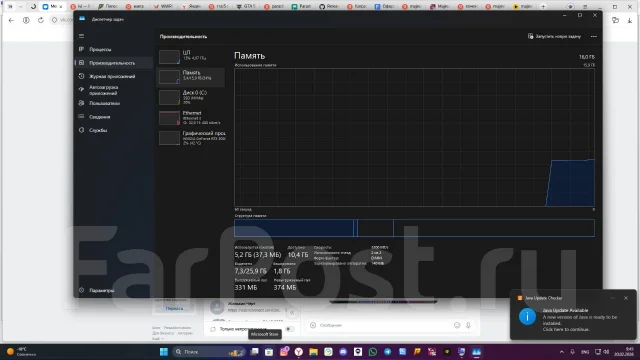Go to the Сведения page
Viewport: 640px width, 360px height.
(x=100, y=117)
